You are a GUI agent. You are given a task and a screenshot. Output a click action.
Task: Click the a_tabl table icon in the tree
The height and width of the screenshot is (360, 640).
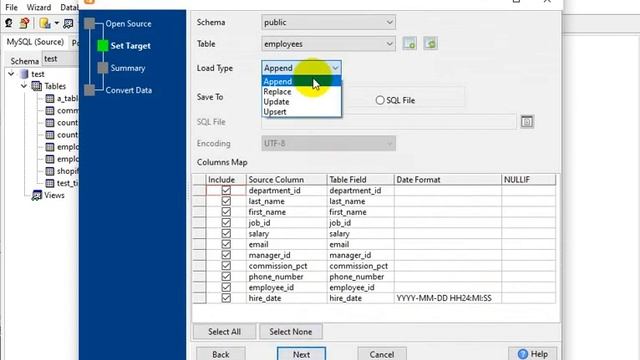[x=50, y=98]
